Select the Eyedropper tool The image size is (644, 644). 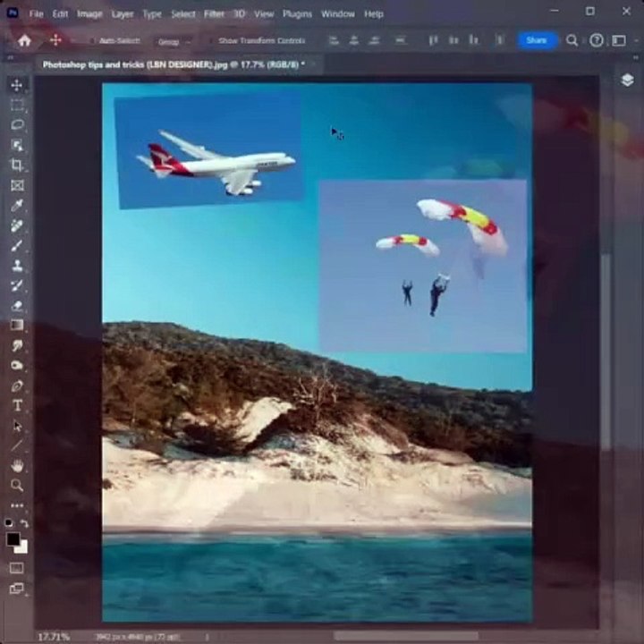click(x=17, y=206)
